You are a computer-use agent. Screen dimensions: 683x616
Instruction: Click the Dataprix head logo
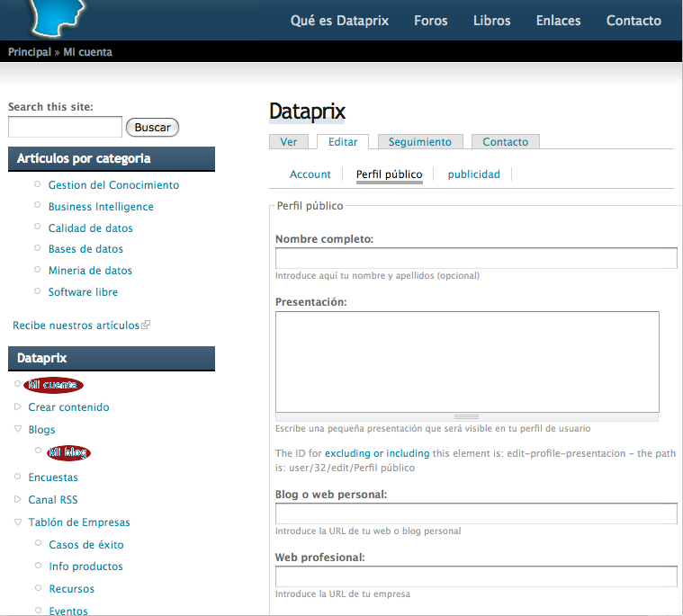coord(58,17)
